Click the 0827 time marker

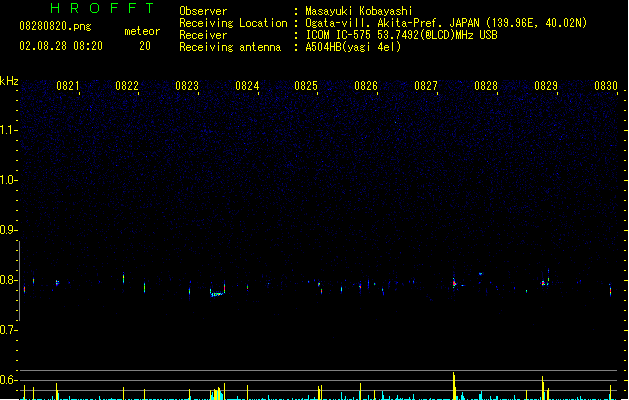pyautogui.click(x=426, y=86)
